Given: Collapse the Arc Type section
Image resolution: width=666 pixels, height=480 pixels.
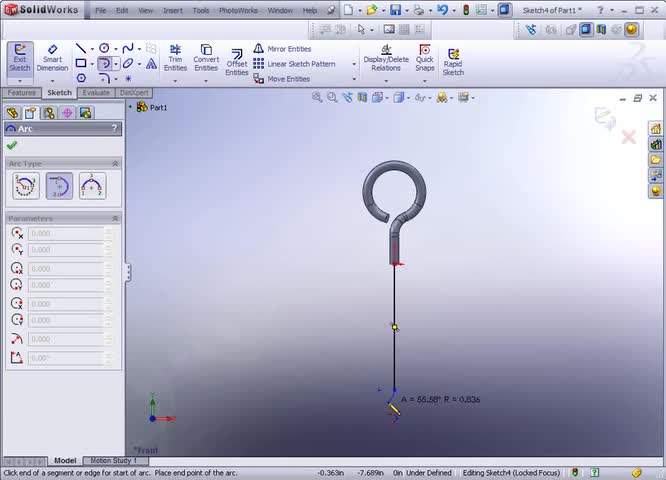Looking at the screenshot, I should (115, 164).
